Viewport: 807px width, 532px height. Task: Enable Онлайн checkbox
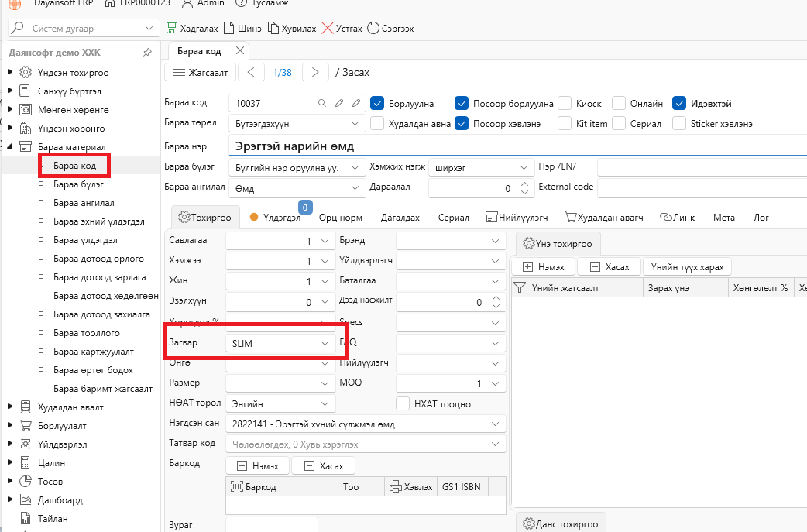[x=619, y=104]
